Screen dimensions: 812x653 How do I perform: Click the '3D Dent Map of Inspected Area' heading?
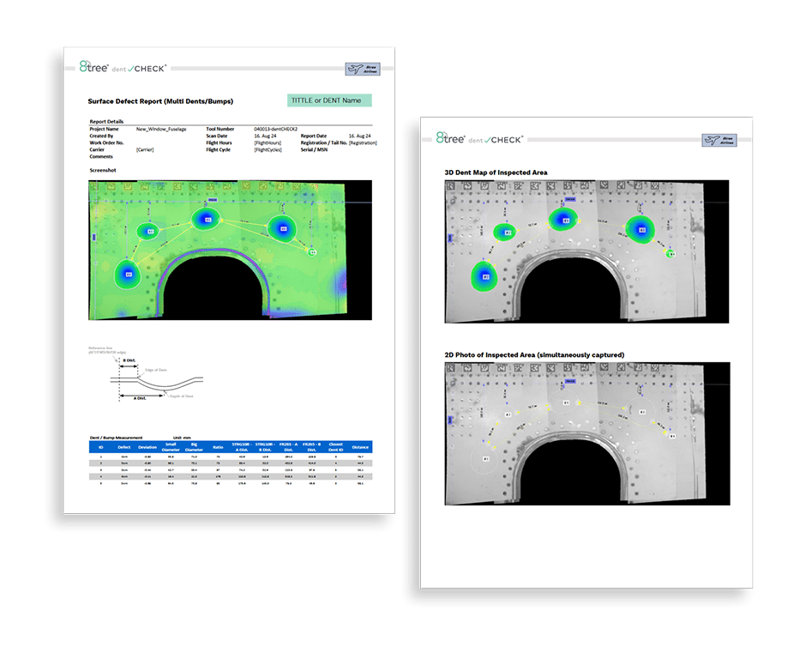point(496,172)
